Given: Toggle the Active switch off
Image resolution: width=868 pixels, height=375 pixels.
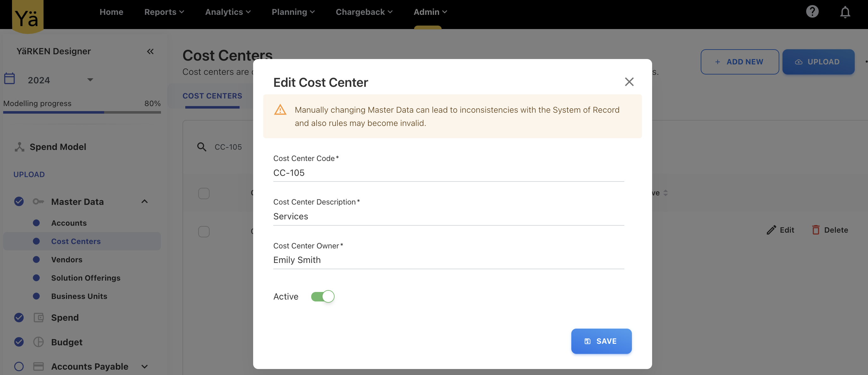Looking at the screenshot, I should [x=323, y=296].
